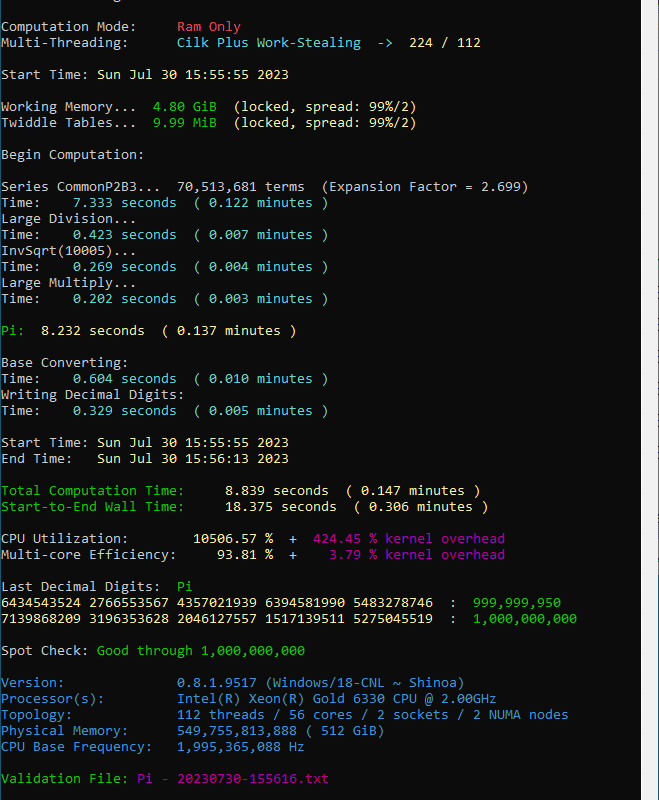Click 'Begin Computation:' line
The image size is (659, 800).
click(72, 155)
